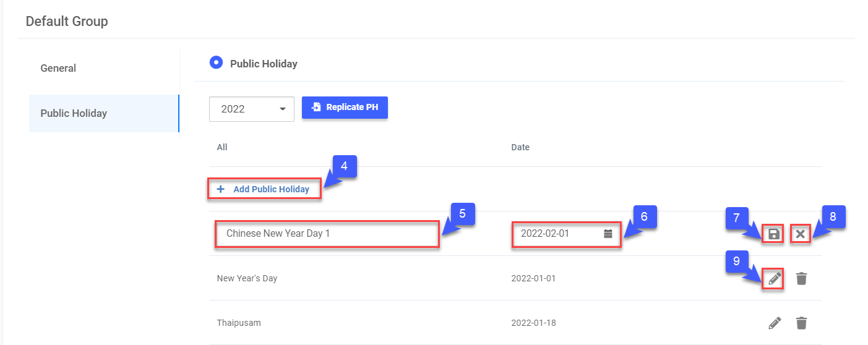Focus the 2022-02-01 date input field
Image resolution: width=868 pixels, height=345 pixels.
[x=557, y=234]
